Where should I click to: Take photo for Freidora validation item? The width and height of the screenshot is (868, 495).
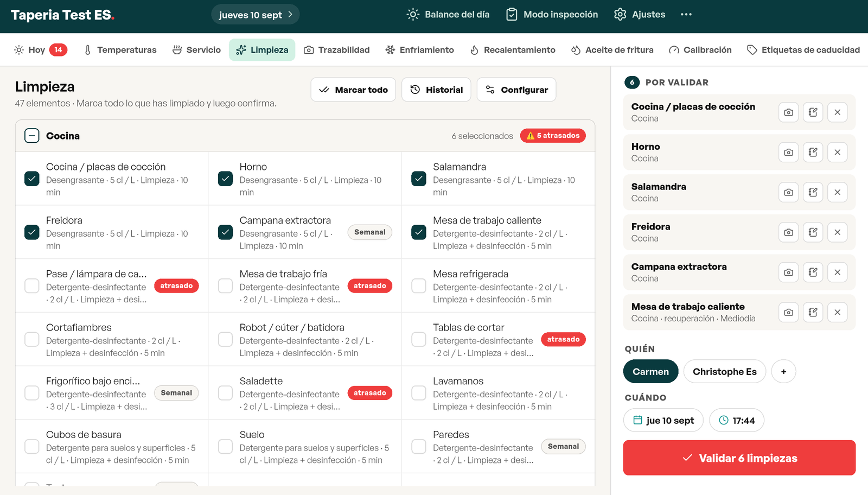point(789,232)
